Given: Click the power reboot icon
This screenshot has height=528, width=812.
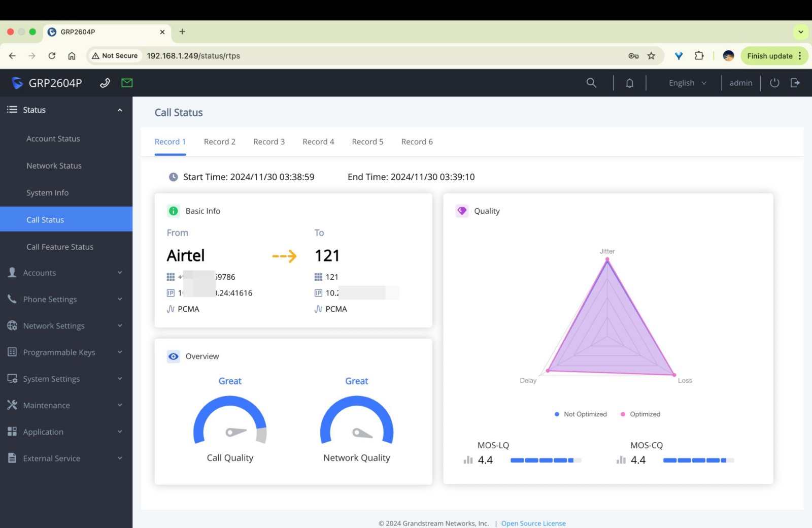Looking at the screenshot, I should point(774,83).
